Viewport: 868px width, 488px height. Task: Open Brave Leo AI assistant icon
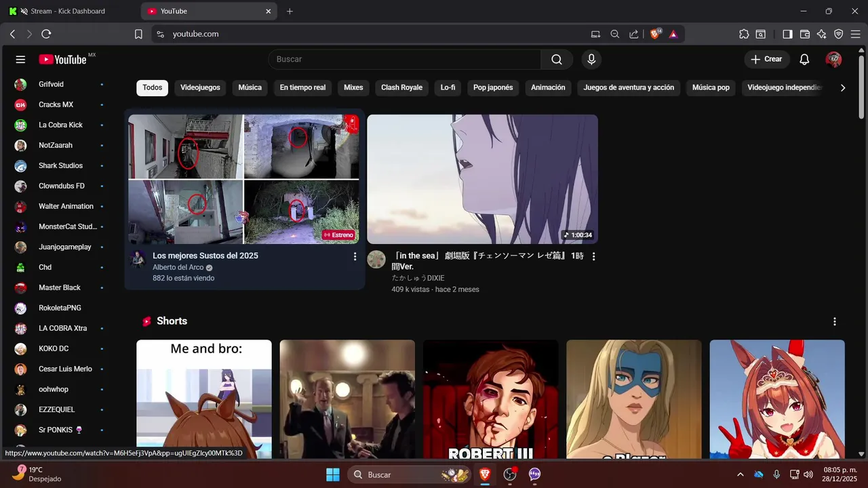coord(822,34)
